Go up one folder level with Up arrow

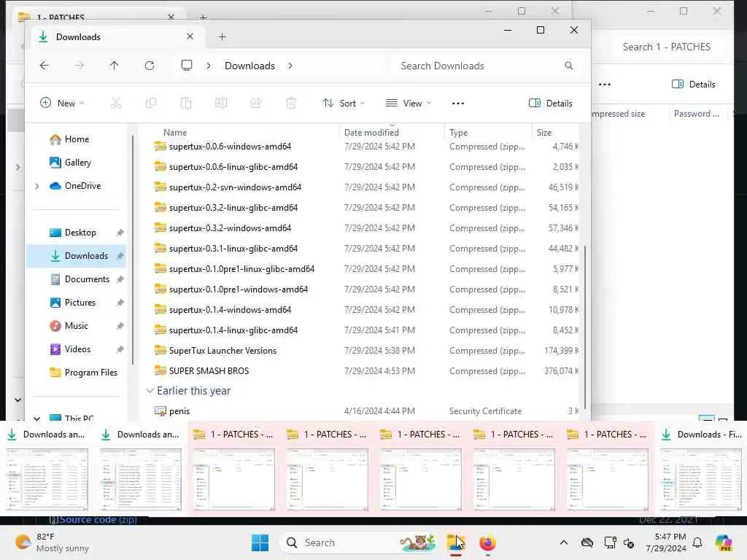114,66
